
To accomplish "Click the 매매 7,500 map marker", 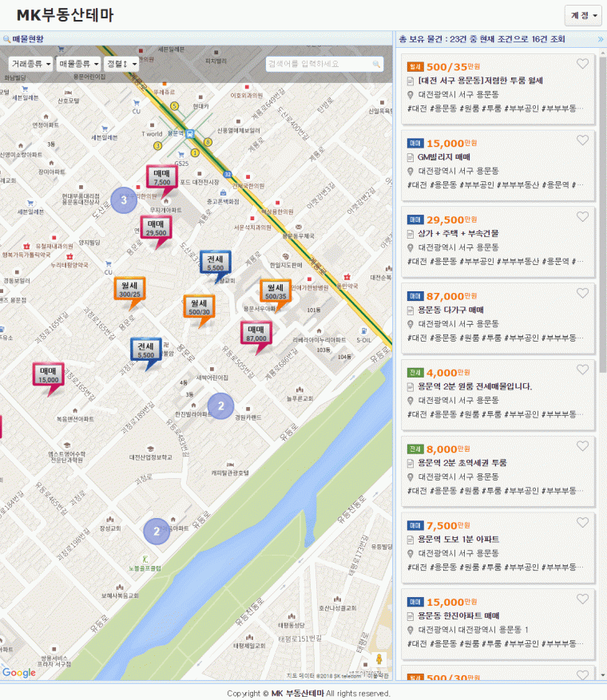I will (161, 178).
